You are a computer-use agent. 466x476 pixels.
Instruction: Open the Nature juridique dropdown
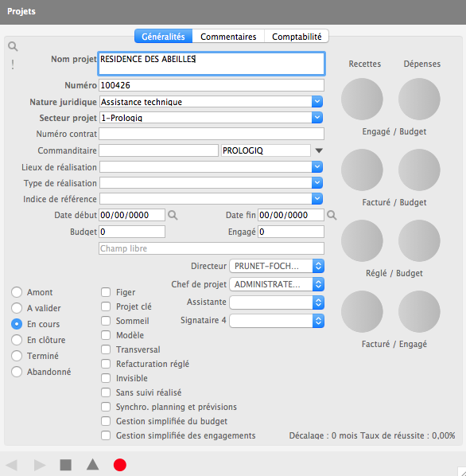point(317,102)
